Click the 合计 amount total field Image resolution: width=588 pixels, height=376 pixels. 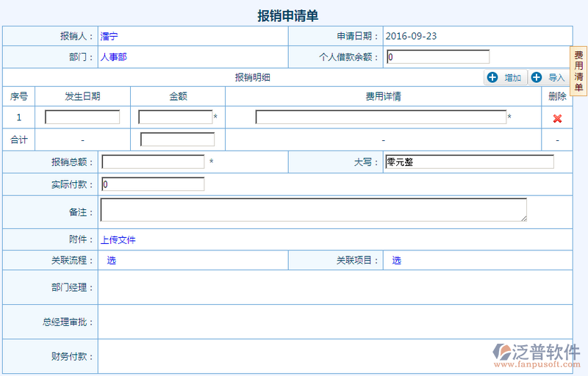[x=177, y=140]
